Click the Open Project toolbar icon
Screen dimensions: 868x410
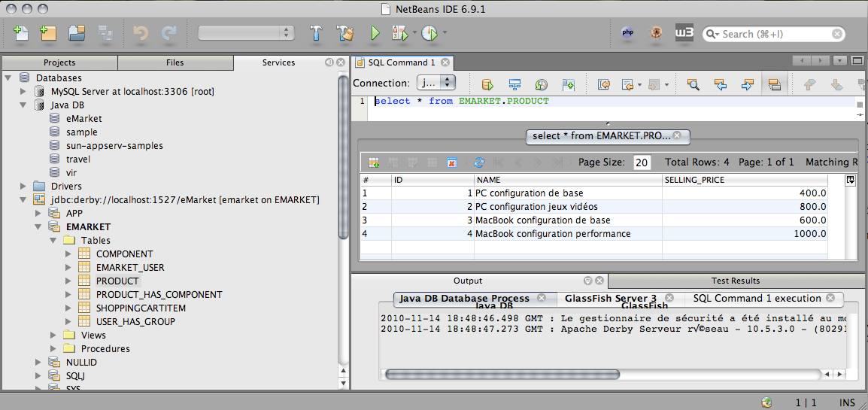click(x=77, y=34)
